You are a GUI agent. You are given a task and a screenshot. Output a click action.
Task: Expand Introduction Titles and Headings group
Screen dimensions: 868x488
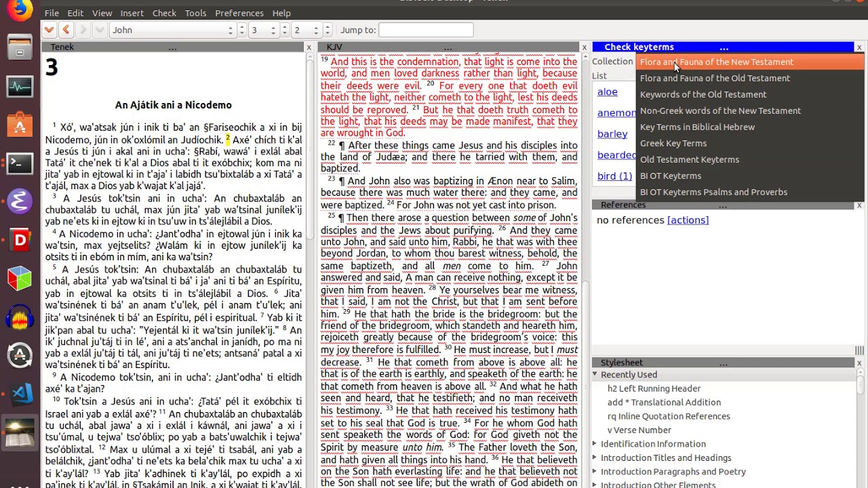point(595,457)
